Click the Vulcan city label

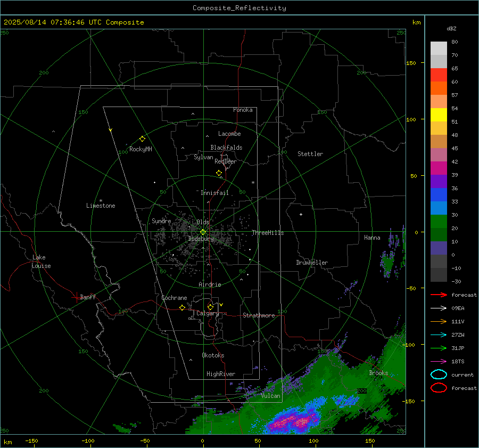tap(270, 396)
